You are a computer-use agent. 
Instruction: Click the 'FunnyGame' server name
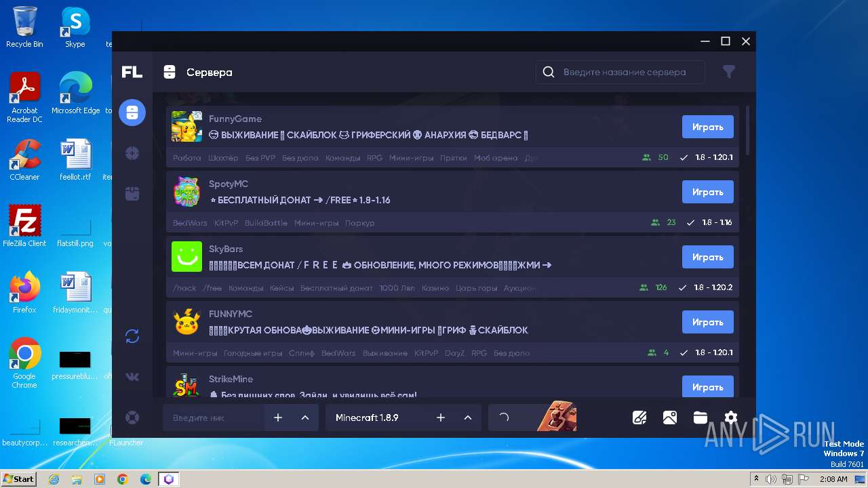tap(235, 119)
